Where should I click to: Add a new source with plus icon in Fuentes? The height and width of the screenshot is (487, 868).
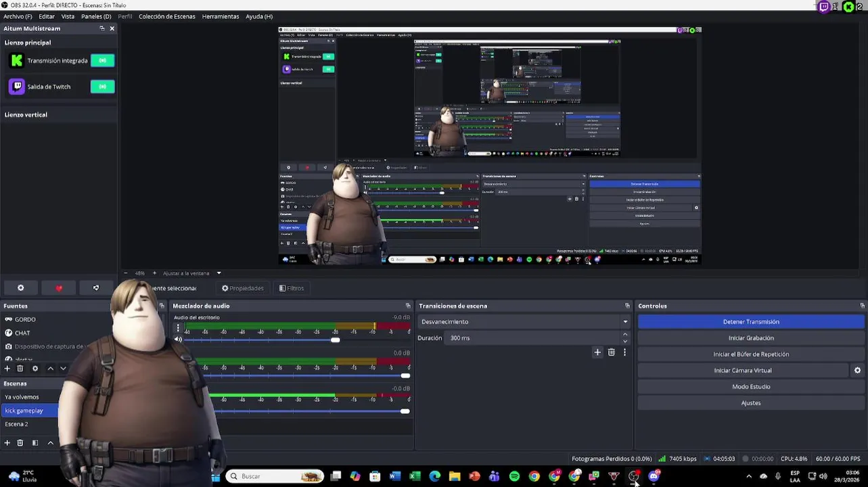pos(7,369)
